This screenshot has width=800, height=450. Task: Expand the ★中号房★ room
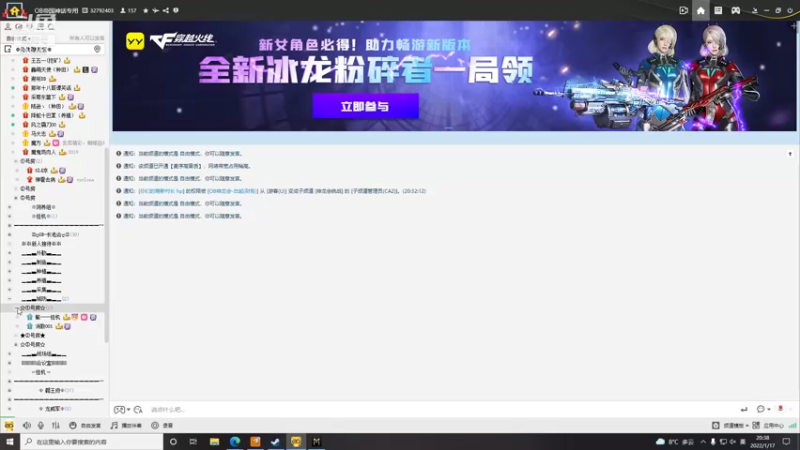(16, 335)
